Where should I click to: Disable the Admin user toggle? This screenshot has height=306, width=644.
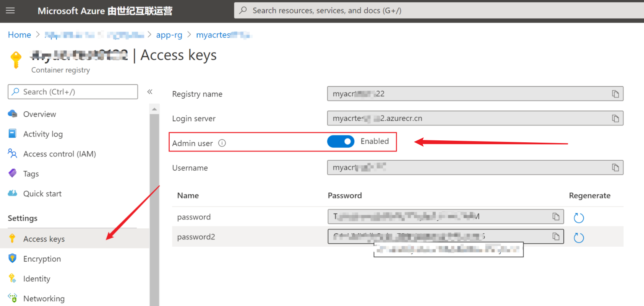(341, 142)
